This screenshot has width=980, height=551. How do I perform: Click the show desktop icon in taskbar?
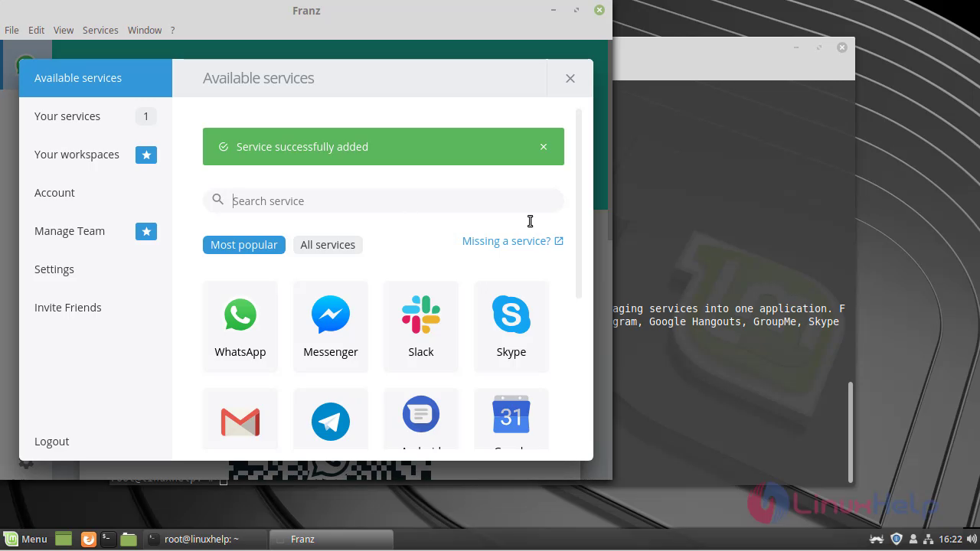[64, 539]
